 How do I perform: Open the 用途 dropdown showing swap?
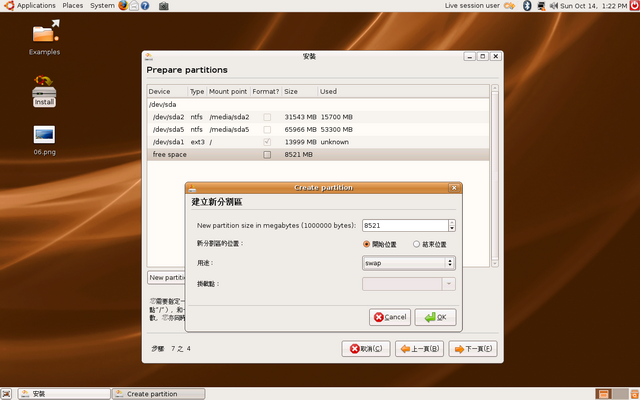coord(409,263)
